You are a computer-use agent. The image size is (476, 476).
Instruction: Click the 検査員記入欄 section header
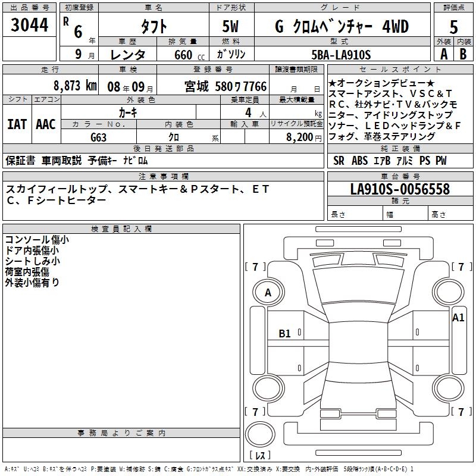pyautogui.click(x=121, y=229)
